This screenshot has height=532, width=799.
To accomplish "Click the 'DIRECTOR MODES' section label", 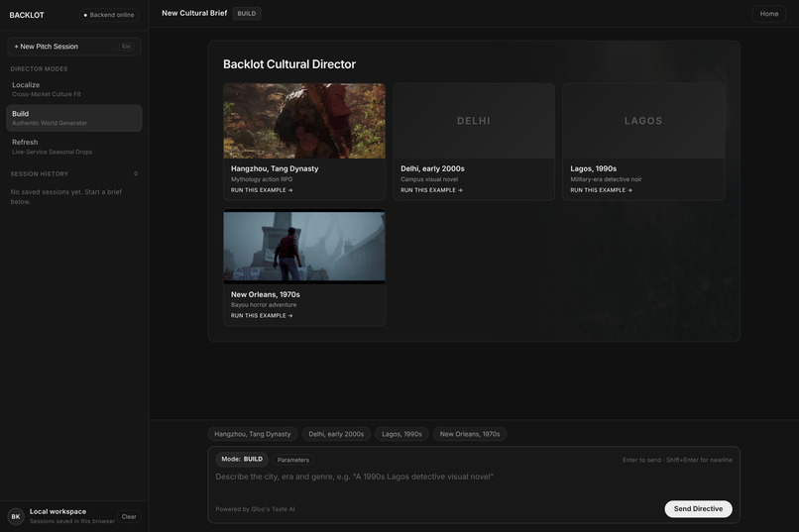I will pyautogui.click(x=40, y=68).
